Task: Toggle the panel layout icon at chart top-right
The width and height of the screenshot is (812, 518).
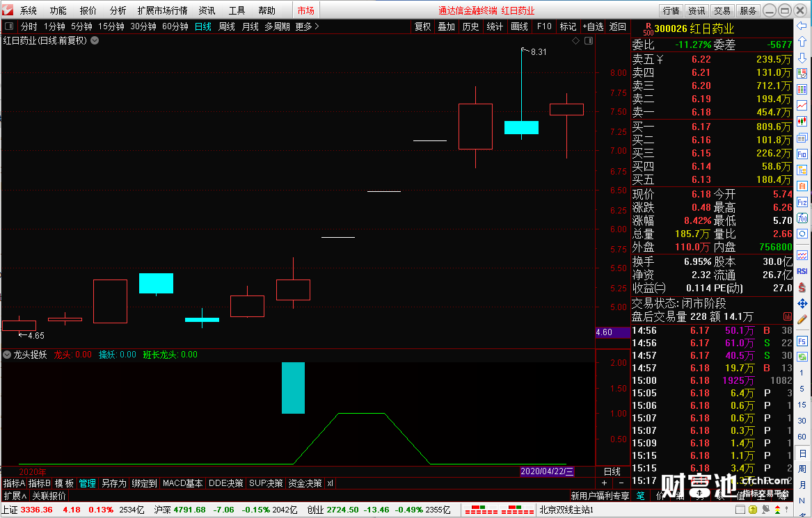Action: (x=588, y=40)
